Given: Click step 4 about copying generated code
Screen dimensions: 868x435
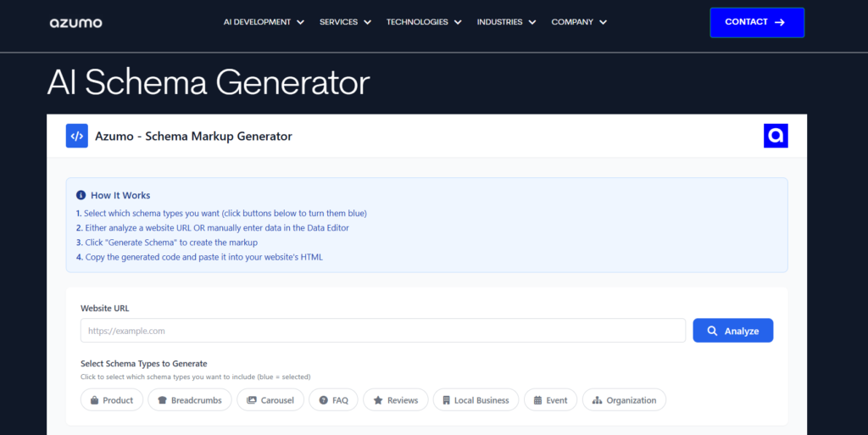Looking at the screenshot, I should click(199, 257).
